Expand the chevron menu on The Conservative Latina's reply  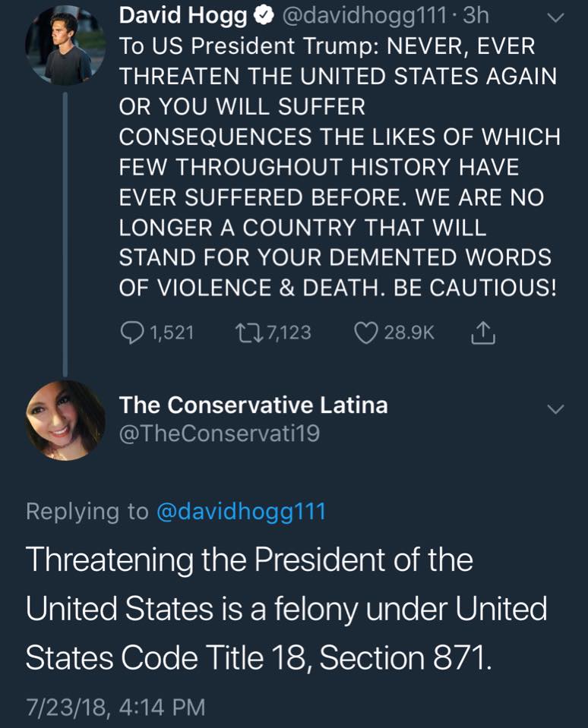[556, 409]
